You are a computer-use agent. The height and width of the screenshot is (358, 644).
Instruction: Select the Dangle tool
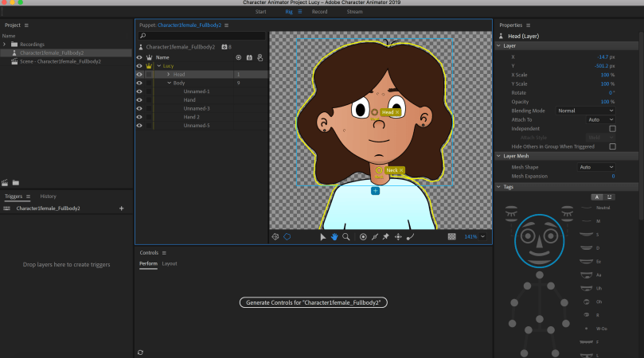coord(410,237)
